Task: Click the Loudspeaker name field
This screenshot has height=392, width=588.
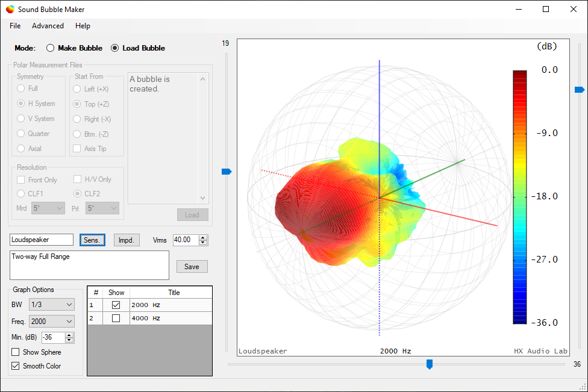Action: pos(41,240)
